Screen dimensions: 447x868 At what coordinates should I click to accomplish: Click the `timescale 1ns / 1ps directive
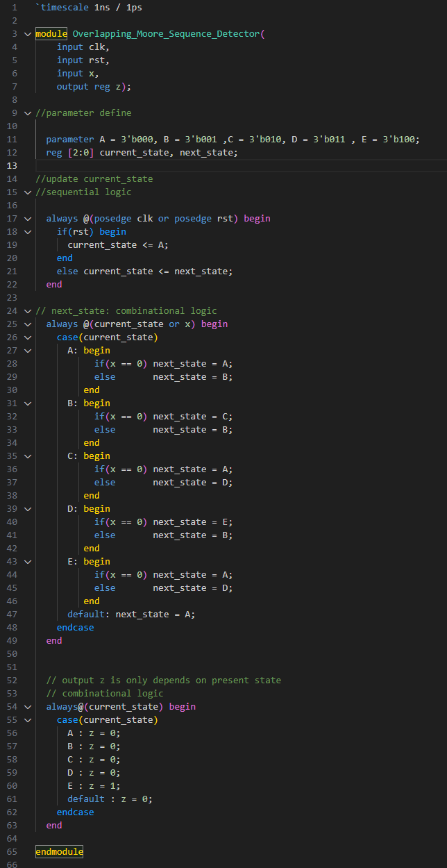click(89, 8)
